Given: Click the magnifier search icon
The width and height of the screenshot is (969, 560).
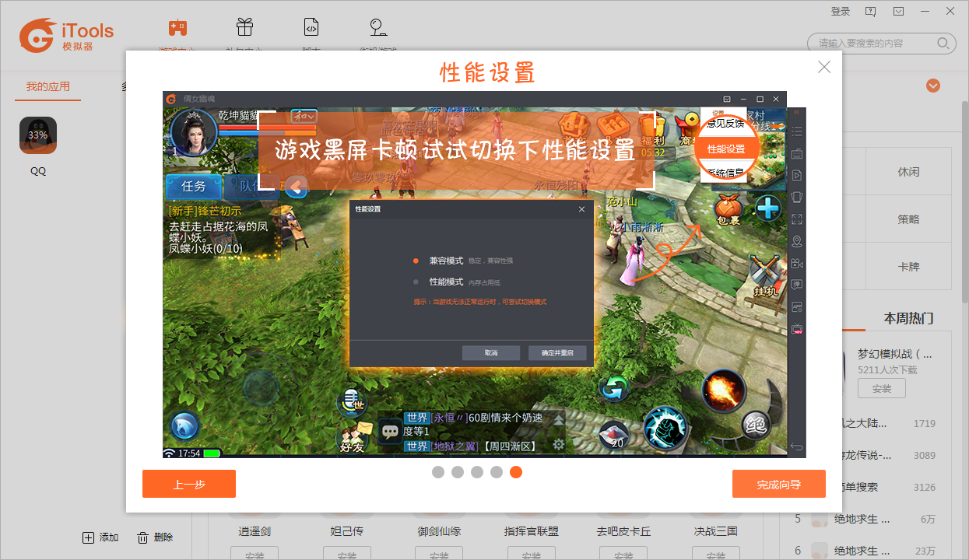Looking at the screenshot, I should [x=943, y=44].
